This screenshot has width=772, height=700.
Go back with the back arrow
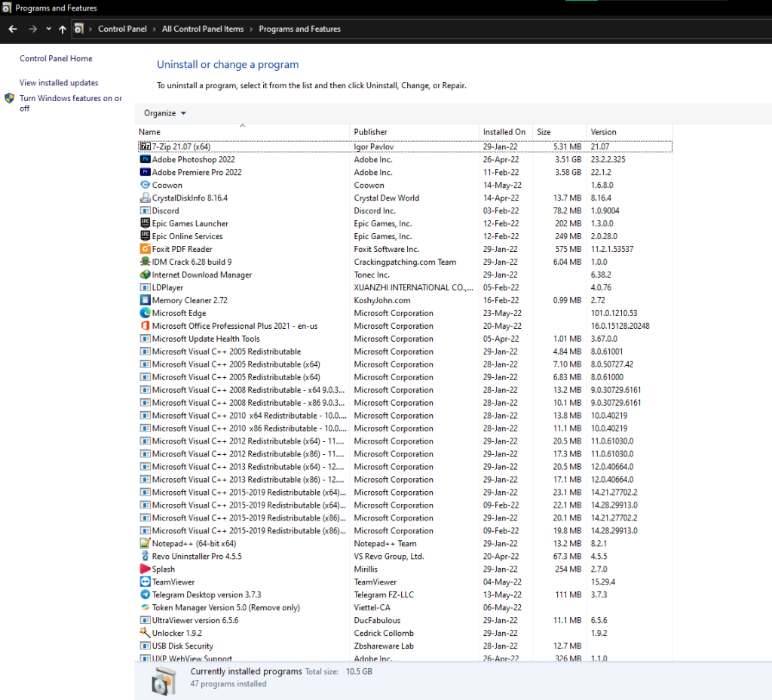pyautogui.click(x=13, y=29)
